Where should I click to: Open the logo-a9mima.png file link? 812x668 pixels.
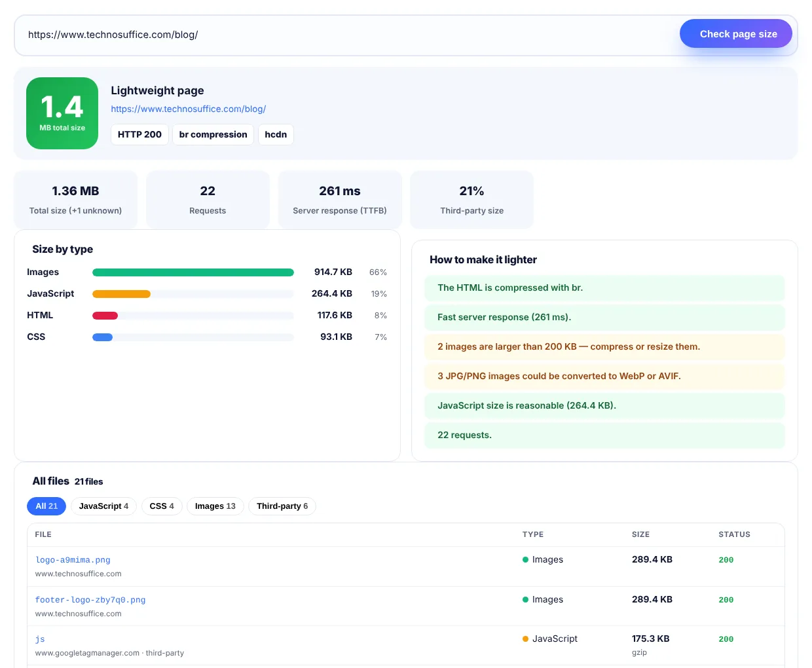(73, 560)
